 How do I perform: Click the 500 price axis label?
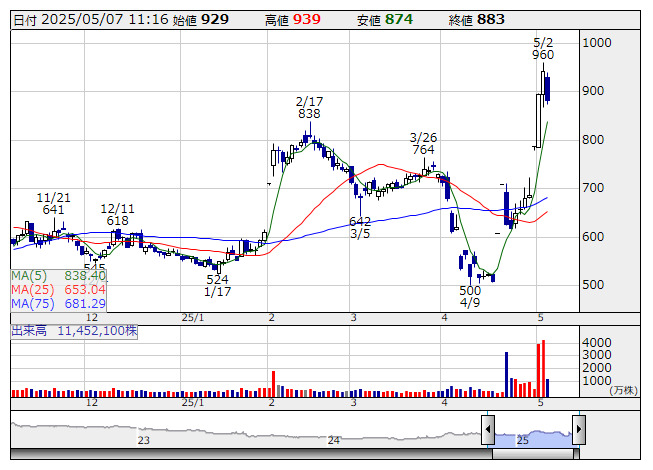click(593, 285)
